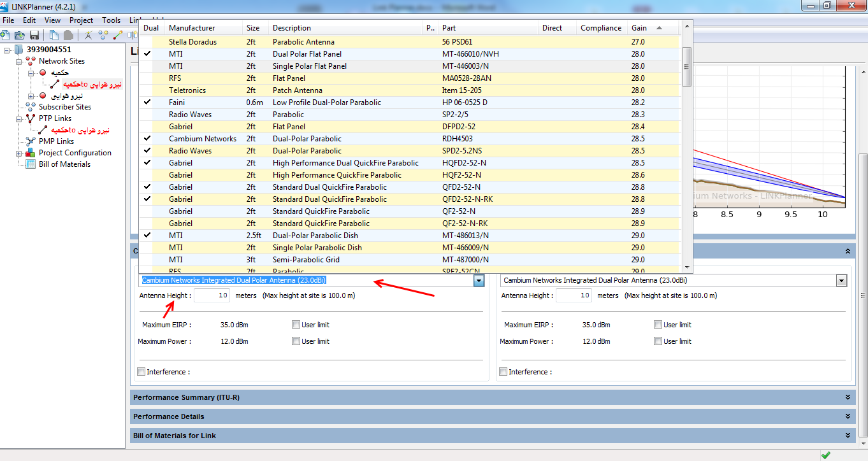Click the antenna list vertical scrollbar thumb

pyautogui.click(x=686, y=67)
